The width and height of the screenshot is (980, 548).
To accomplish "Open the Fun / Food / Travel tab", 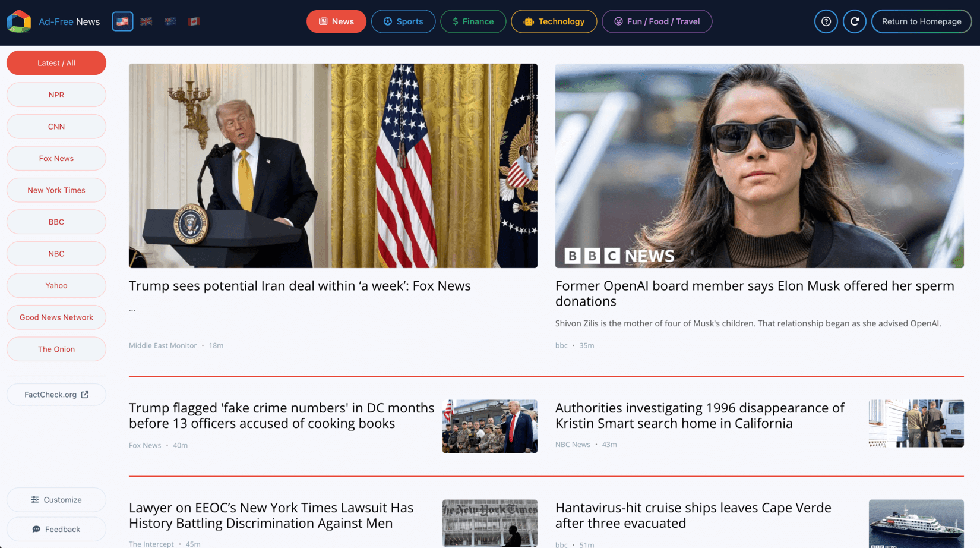I will coord(657,21).
